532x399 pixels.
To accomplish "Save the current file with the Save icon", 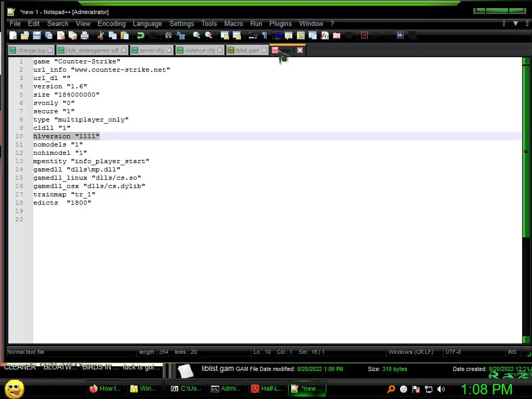I will pyautogui.click(x=37, y=35).
